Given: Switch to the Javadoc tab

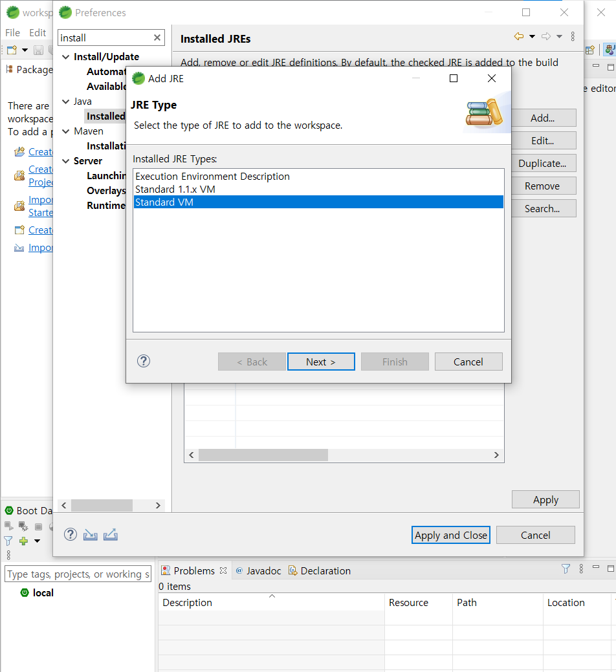Looking at the screenshot, I should (258, 570).
